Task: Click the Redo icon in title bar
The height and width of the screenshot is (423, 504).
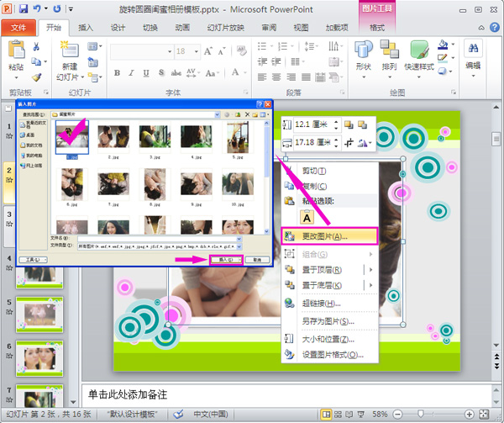Action: point(57,9)
